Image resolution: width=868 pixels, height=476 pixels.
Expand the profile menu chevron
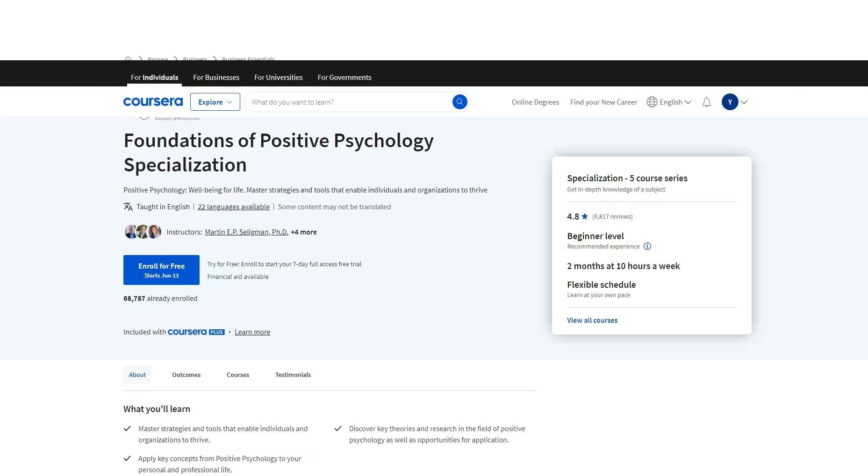(x=744, y=102)
